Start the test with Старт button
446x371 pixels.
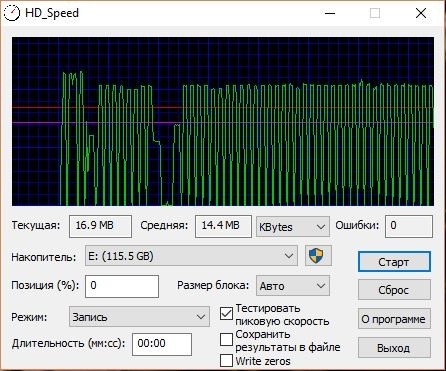tap(394, 262)
